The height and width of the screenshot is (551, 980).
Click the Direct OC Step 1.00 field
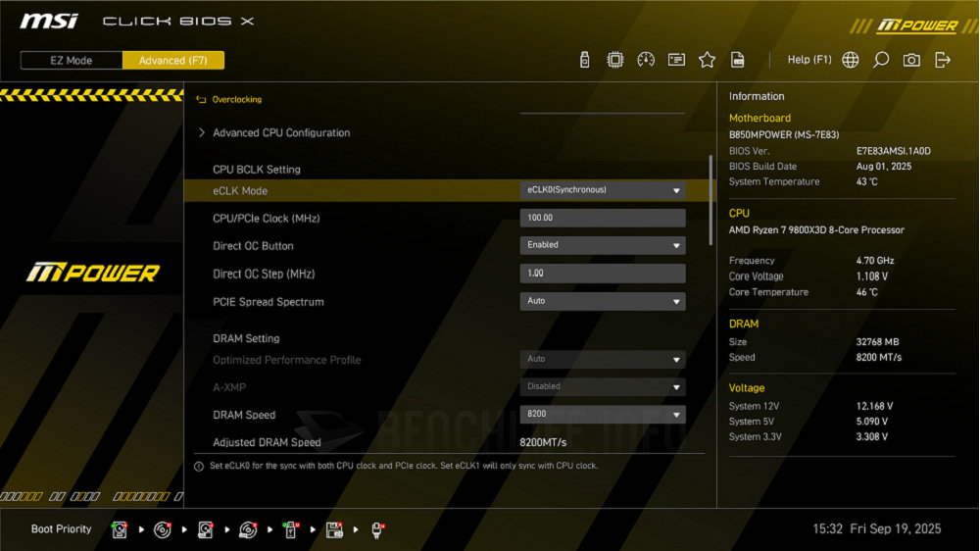[x=603, y=274]
